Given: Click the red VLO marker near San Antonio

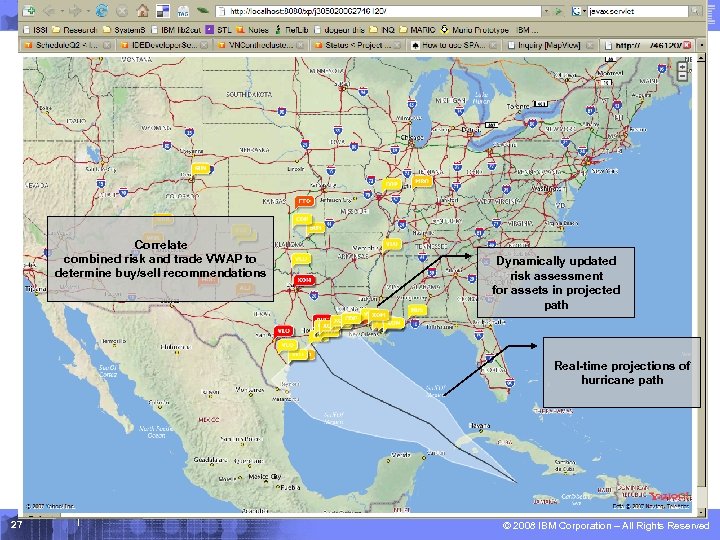Looking at the screenshot, I should [x=283, y=331].
